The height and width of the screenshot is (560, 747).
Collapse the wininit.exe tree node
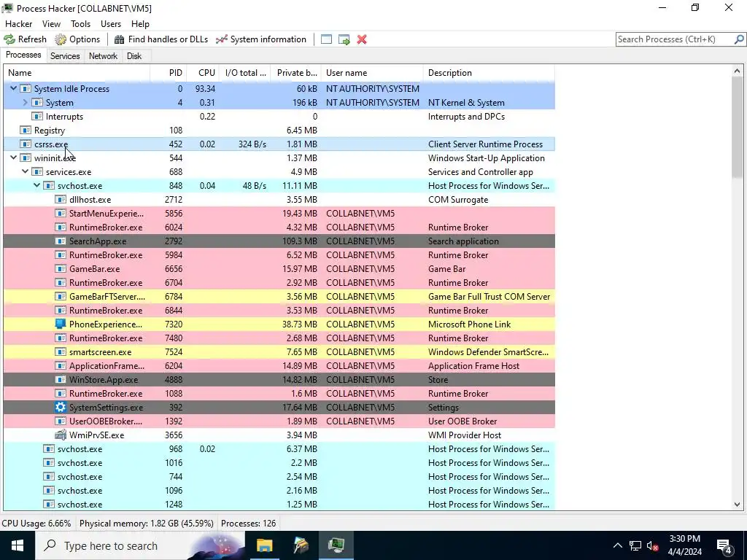[x=13, y=157]
